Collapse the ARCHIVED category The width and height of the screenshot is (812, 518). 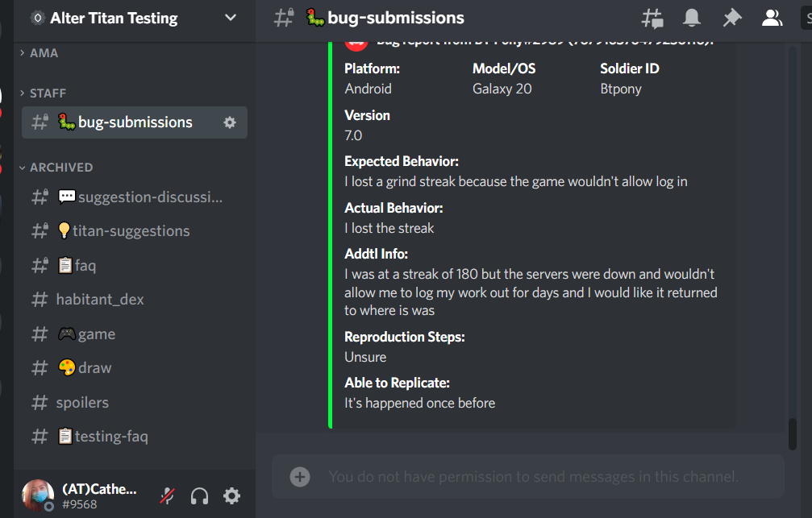click(x=60, y=168)
